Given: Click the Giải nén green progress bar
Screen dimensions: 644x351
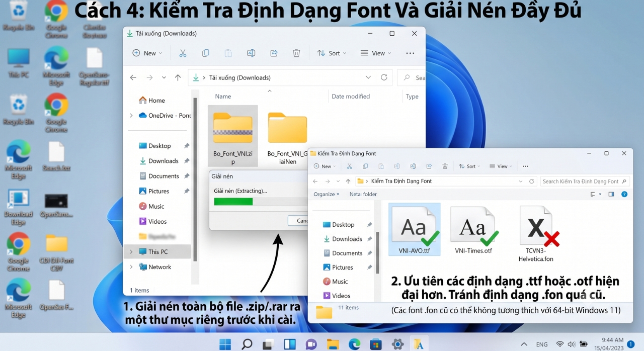Looking at the screenshot, I should point(233,202).
